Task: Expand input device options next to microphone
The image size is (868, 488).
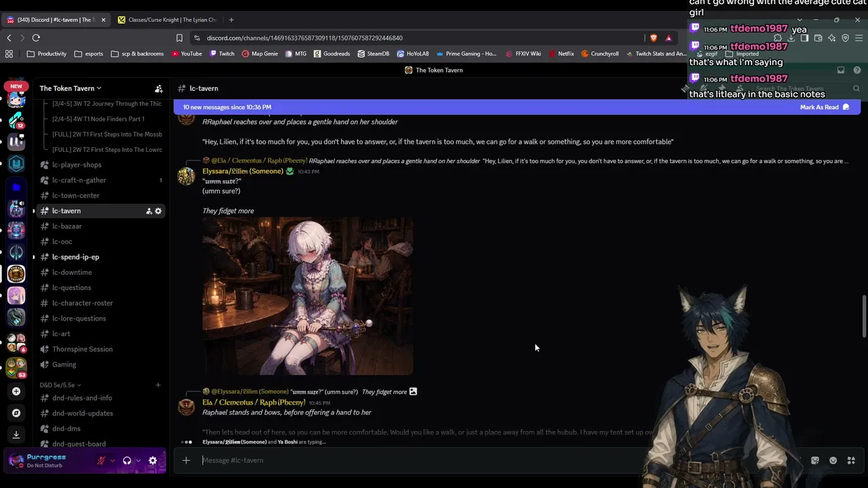Action: click(x=112, y=461)
